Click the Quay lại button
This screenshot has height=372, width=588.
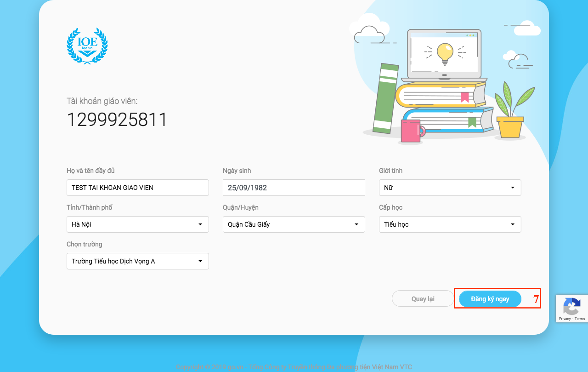coord(423,299)
